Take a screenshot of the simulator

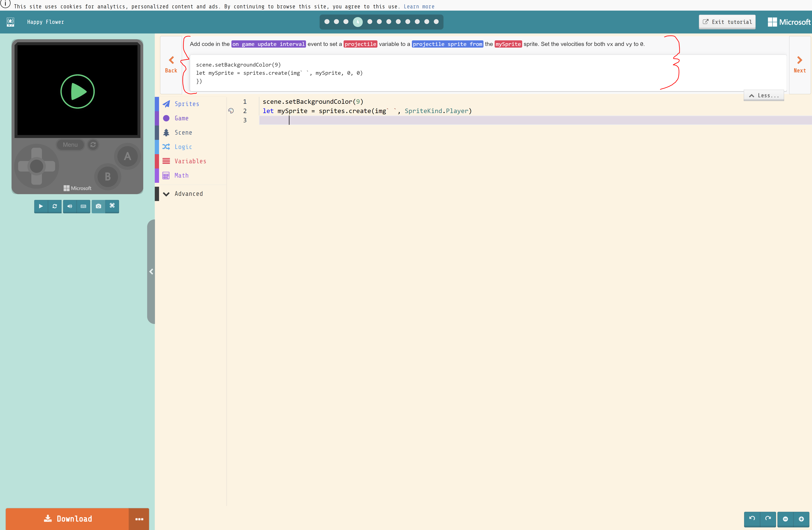point(98,206)
